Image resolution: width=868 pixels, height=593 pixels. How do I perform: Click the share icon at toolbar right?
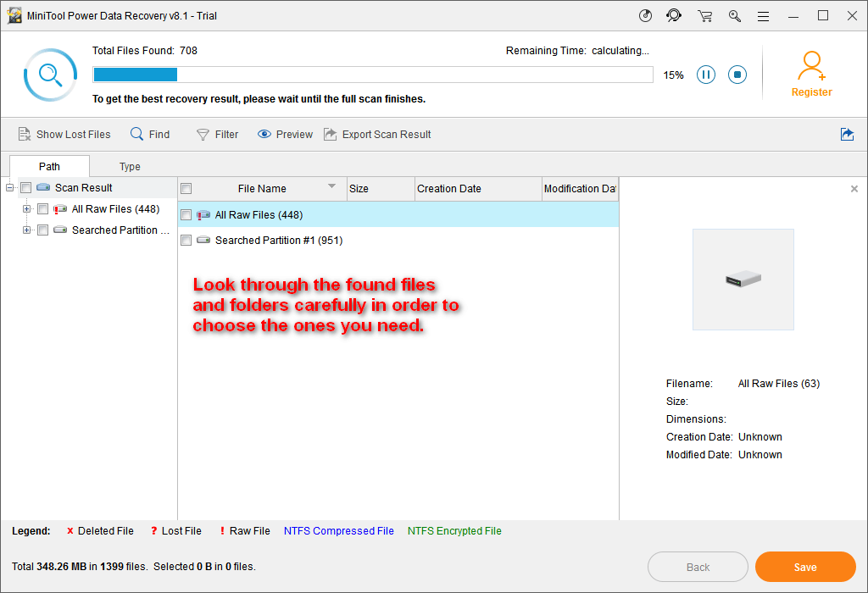847,135
